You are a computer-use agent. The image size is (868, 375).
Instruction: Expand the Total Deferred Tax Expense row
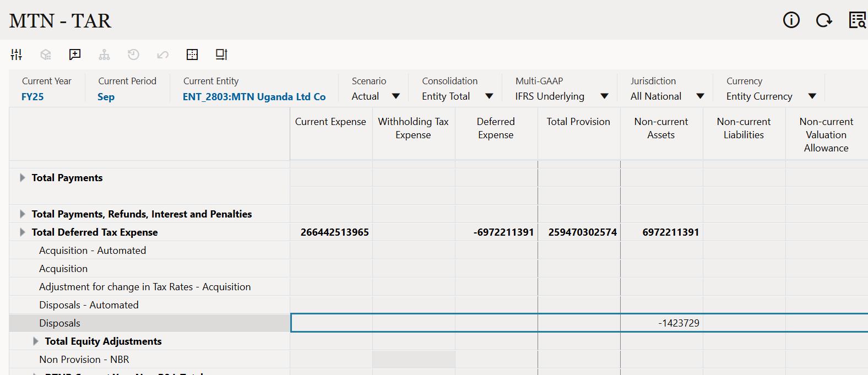pos(23,232)
